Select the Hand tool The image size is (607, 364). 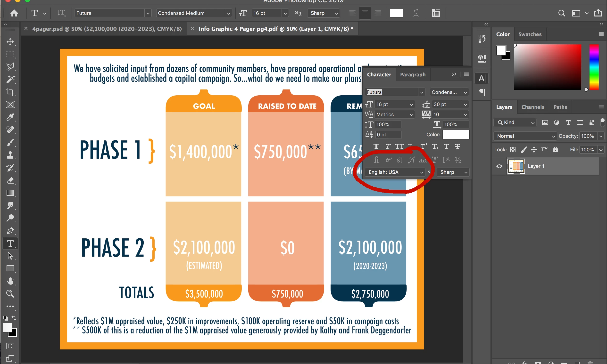pyautogui.click(x=10, y=281)
